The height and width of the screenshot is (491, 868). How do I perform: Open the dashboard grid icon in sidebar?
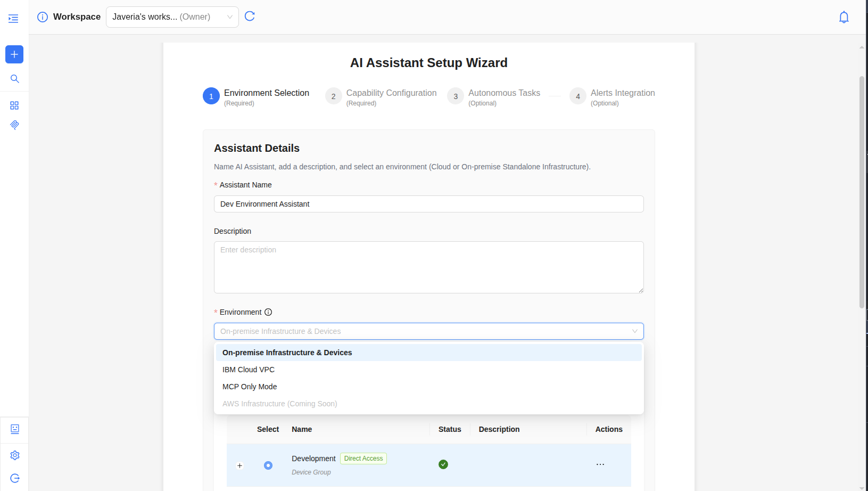point(14,105)
